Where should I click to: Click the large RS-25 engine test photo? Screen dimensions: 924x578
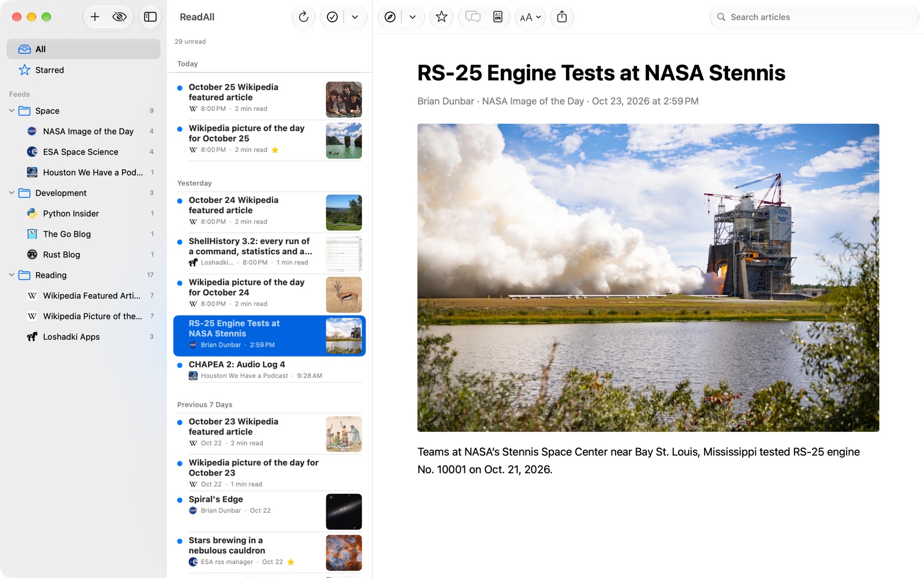coord(648,277)
